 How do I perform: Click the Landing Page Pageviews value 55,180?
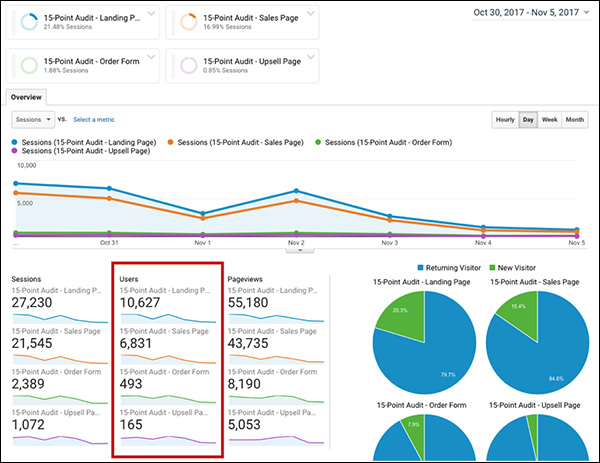click(248, 303)
